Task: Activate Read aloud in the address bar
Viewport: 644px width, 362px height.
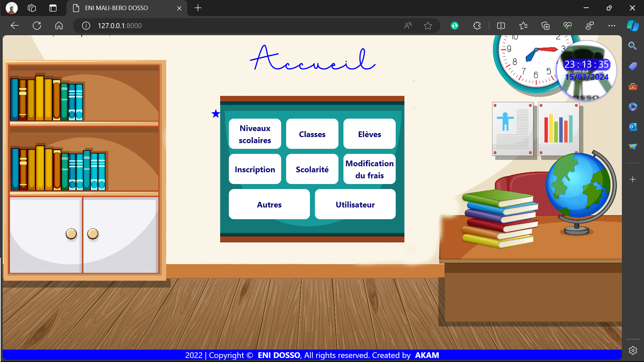Action: (x=408, y=26)
